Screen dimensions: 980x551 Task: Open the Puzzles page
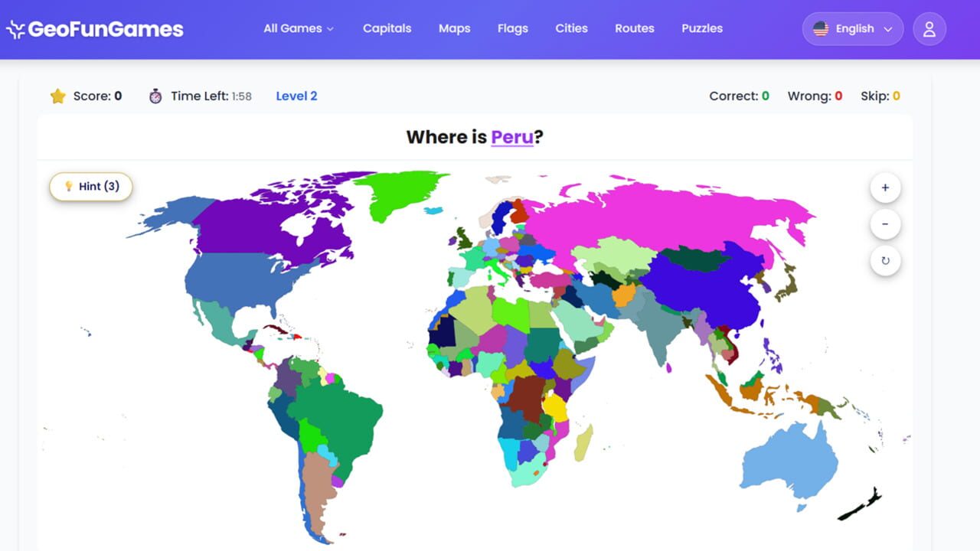(x=702, y=28)
